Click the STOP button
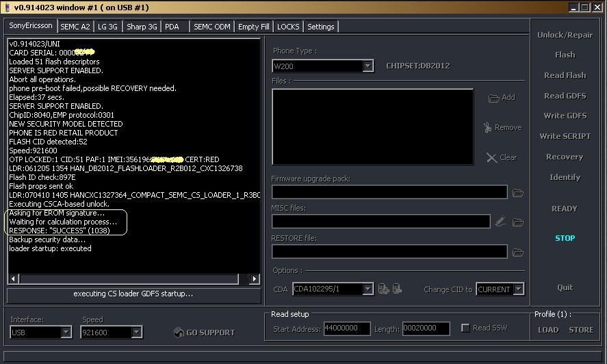The width and height of the screenshot is (607, 364). [x=565, y=238]
